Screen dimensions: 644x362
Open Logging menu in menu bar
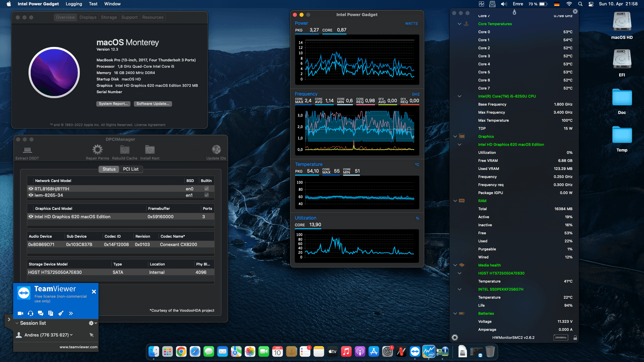[74, 4]
